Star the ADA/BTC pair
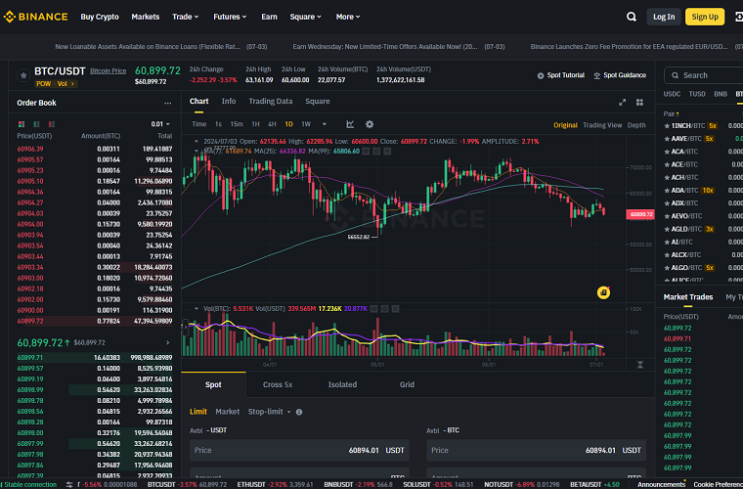This screenshot has height=489, width=743. point(667,190)
